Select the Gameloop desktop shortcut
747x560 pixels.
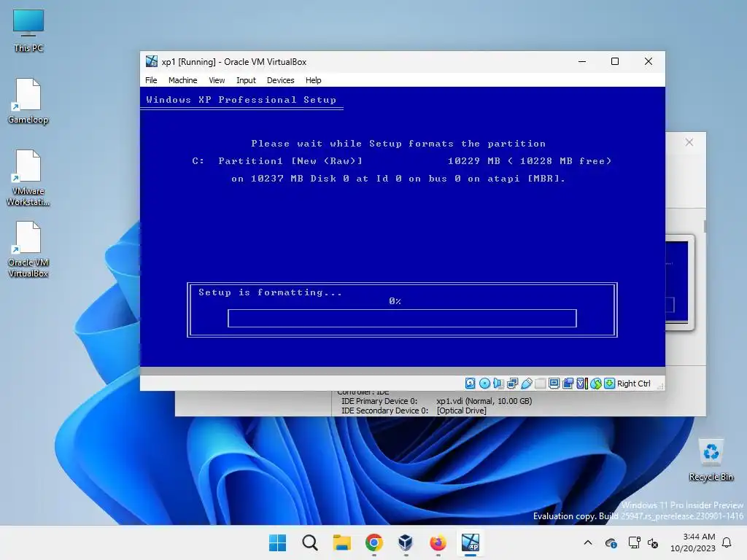28,101
